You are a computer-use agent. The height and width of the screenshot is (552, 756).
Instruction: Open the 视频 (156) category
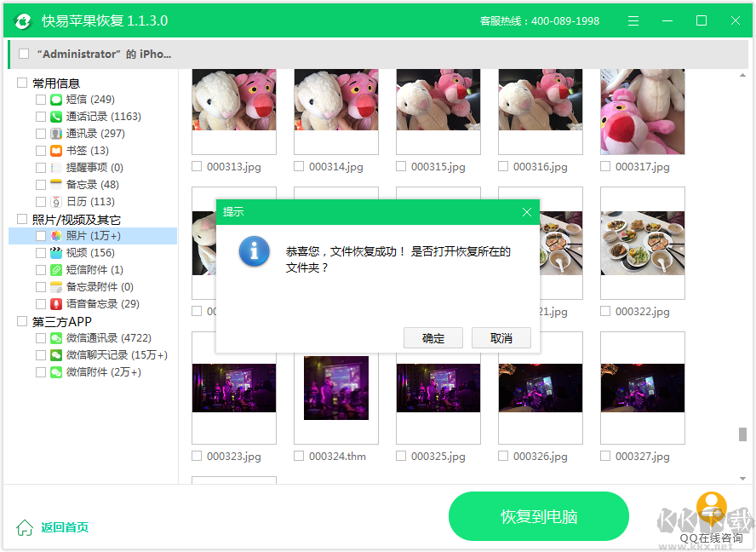90,253
